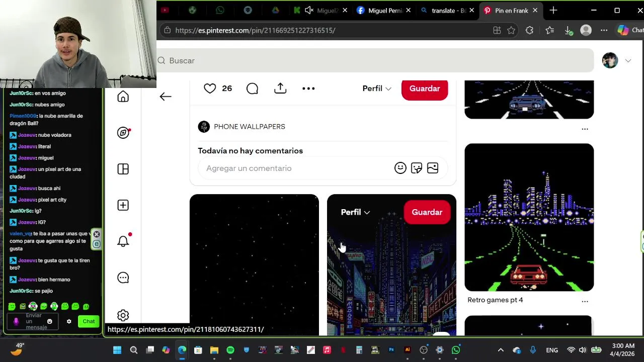Open more options under the top-right pin
The image size is (644, 362).
coord(585,129)
